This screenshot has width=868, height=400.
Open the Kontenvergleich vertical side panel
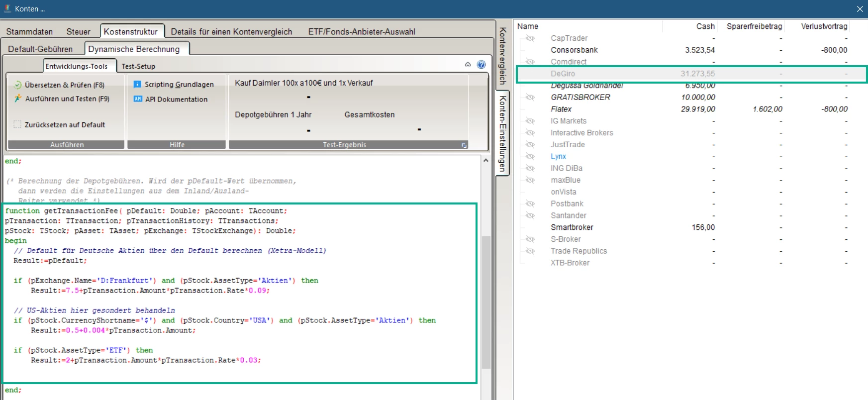pos(503,56)
